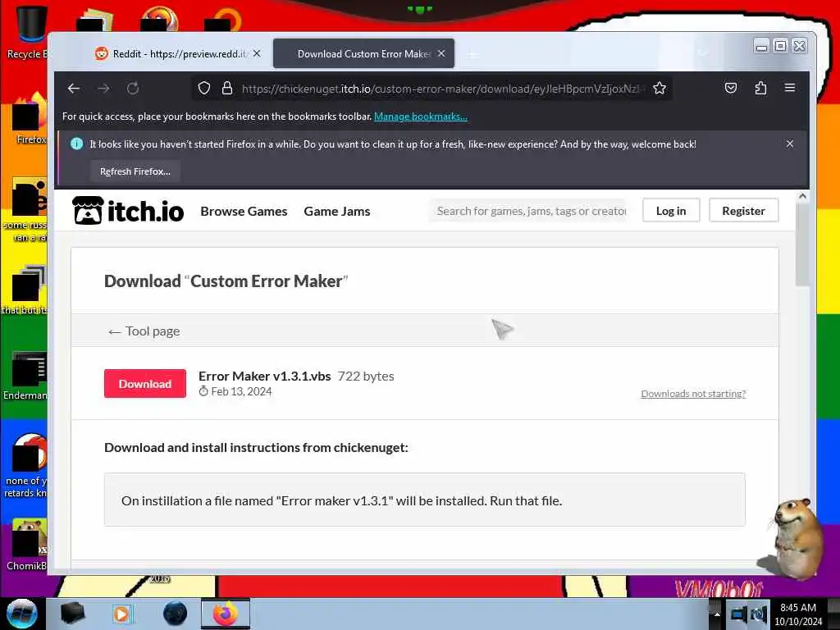Close the Reddit tab

pyautogui.click(x=257, y=53)
